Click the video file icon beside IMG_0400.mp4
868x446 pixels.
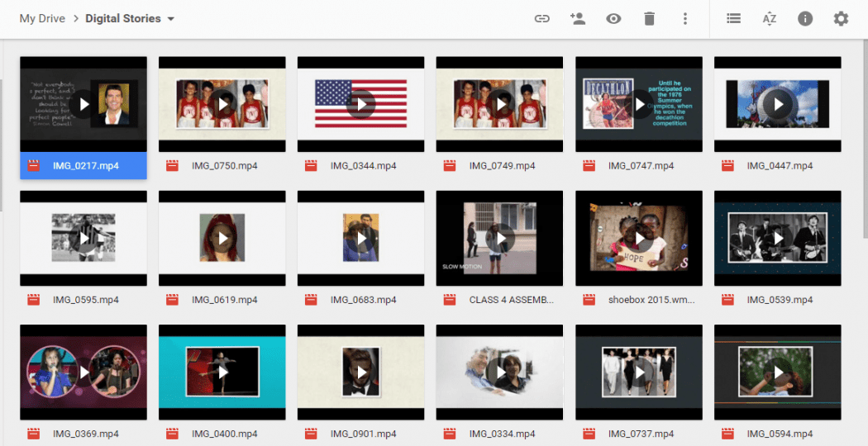pyautogui.click(x=172, y=434)
